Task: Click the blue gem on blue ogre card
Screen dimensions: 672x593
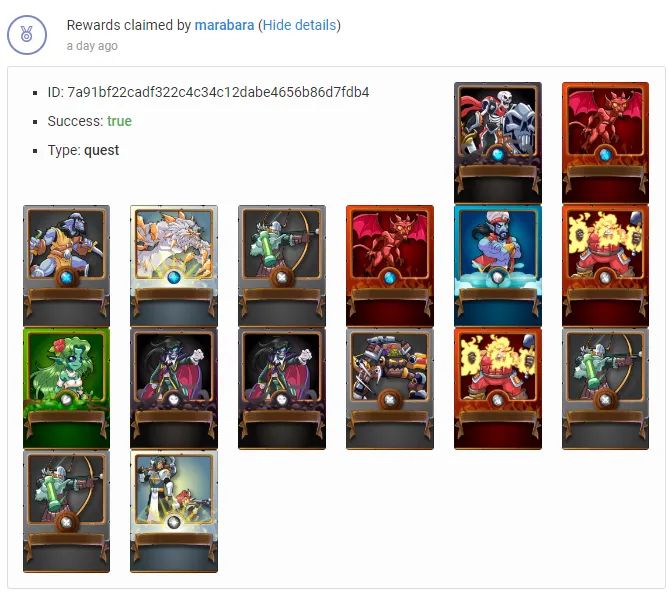Action: tap(66, 278)
